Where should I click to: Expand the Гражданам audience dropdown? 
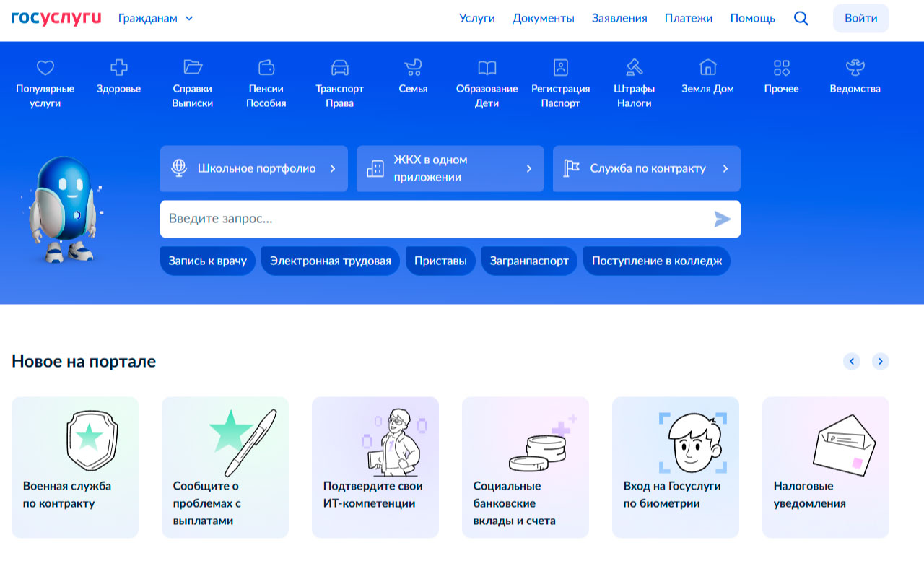coord(156,18)
